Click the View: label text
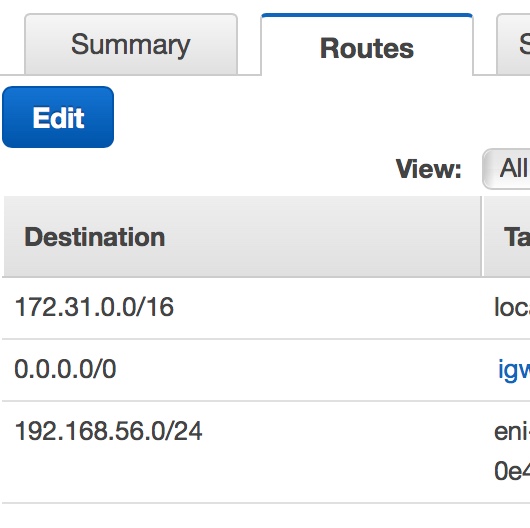530x528 pixels. click(x=429, y=169)
